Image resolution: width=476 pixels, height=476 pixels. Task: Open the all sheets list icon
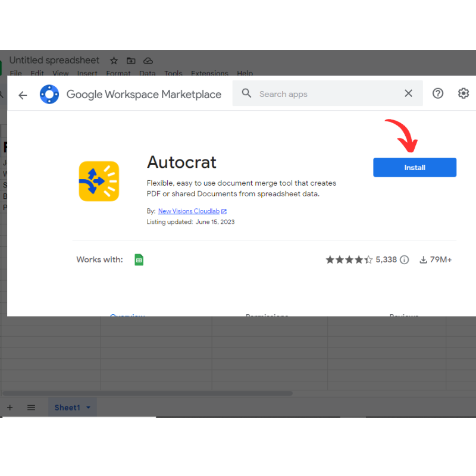pyautogui.click(x=31, y=408)
